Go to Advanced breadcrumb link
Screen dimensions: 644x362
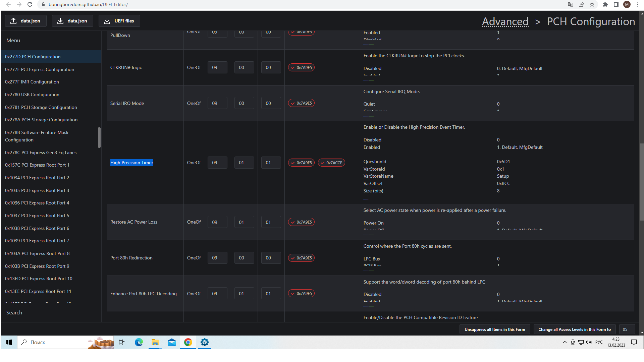pyautogui.click(x=505, y=21)
